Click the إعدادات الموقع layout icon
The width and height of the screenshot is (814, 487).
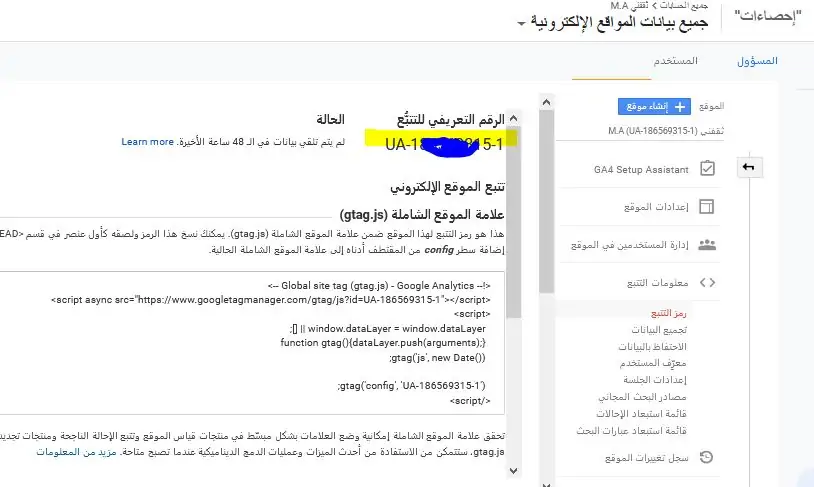707,207
